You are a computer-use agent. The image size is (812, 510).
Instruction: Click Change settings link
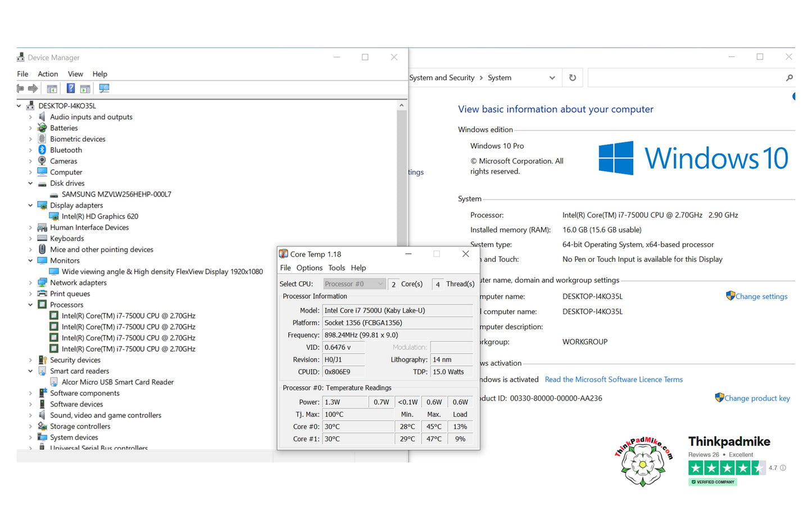click(x=761, y=297)
